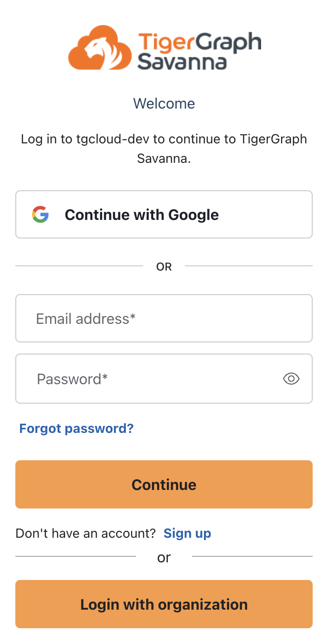The width and height of the screenshot is (328, 644).
Task: Click the second 'or' separator line
Action: point(164,558)
